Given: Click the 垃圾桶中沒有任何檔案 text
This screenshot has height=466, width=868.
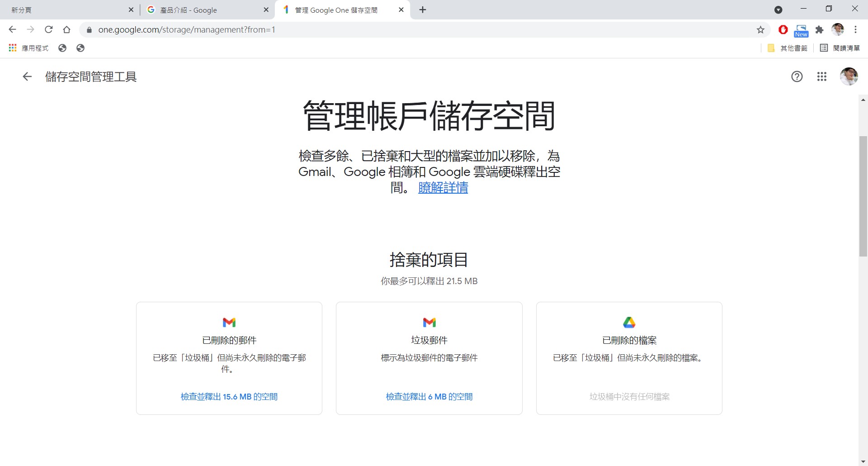Looking at the screenshot, I should (x=629, y=397).
